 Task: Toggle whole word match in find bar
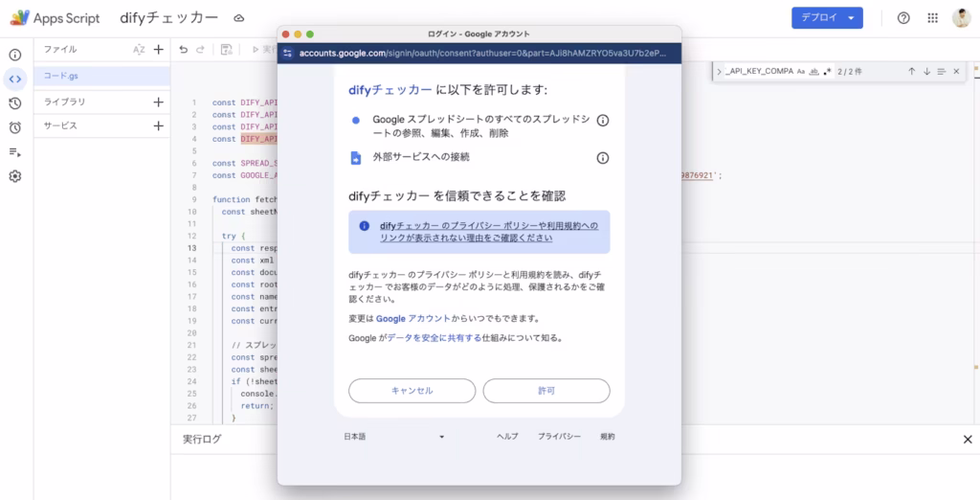click(x=813, y=72)
